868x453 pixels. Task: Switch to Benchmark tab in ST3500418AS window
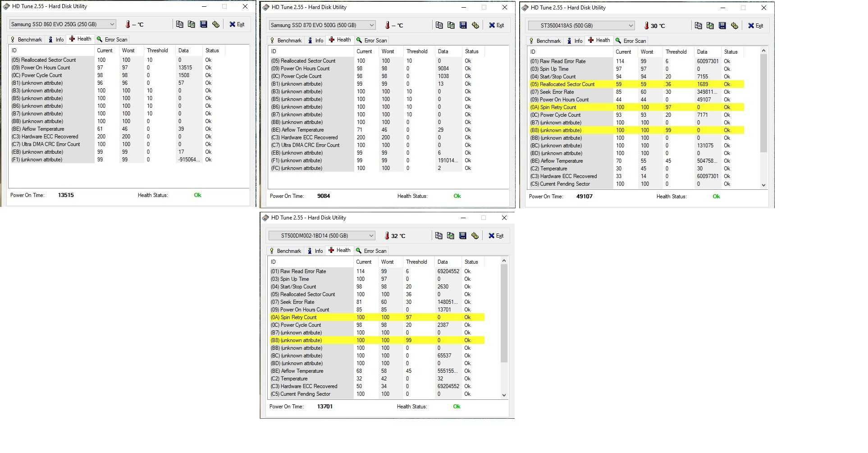pos(545,41)
